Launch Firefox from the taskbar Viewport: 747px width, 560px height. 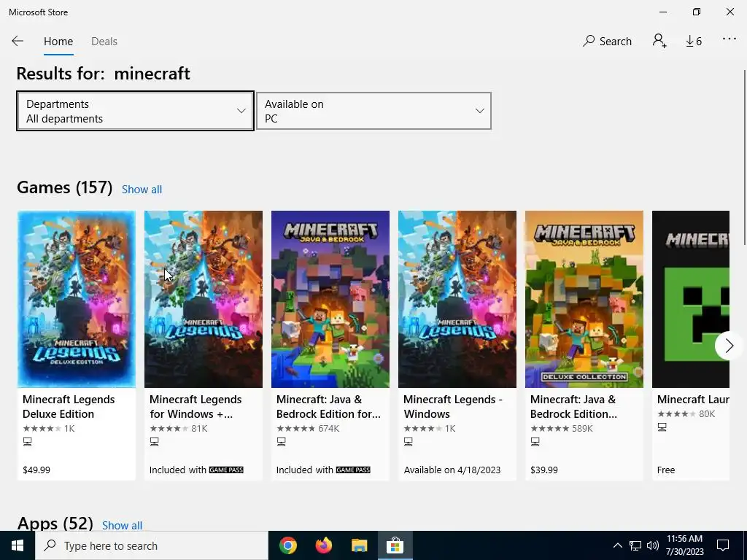coord(324,545)
